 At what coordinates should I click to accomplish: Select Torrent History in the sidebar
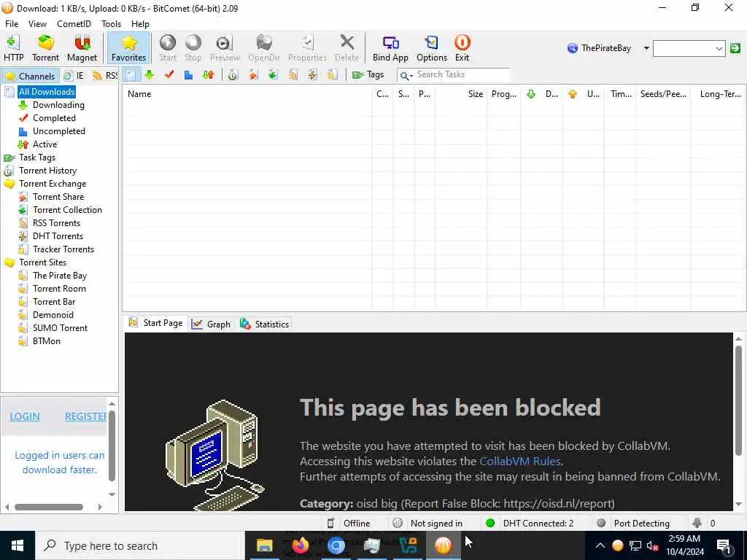[x=47, y=171]
